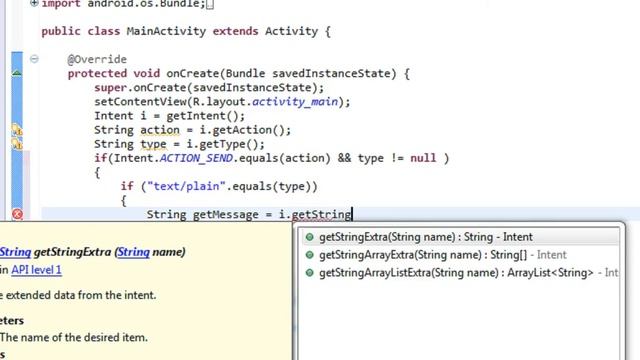Expand the folded import statements
This screenshot has height=360, width=640.
34,4
